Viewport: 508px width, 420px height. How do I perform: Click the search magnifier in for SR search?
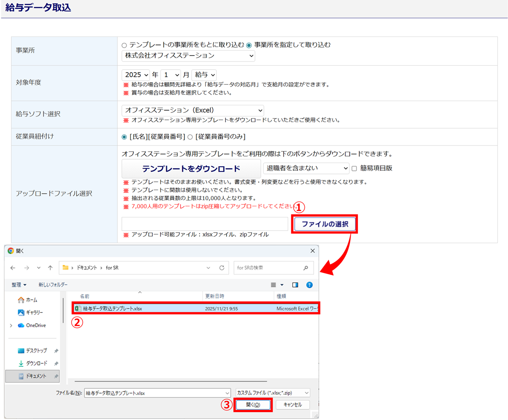(x=306, y=268)
